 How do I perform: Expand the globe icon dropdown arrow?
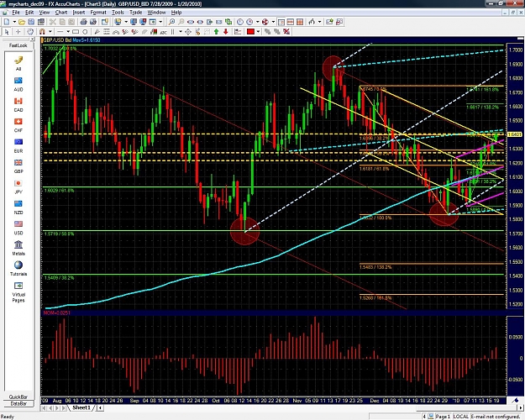[x=273, y=22]
